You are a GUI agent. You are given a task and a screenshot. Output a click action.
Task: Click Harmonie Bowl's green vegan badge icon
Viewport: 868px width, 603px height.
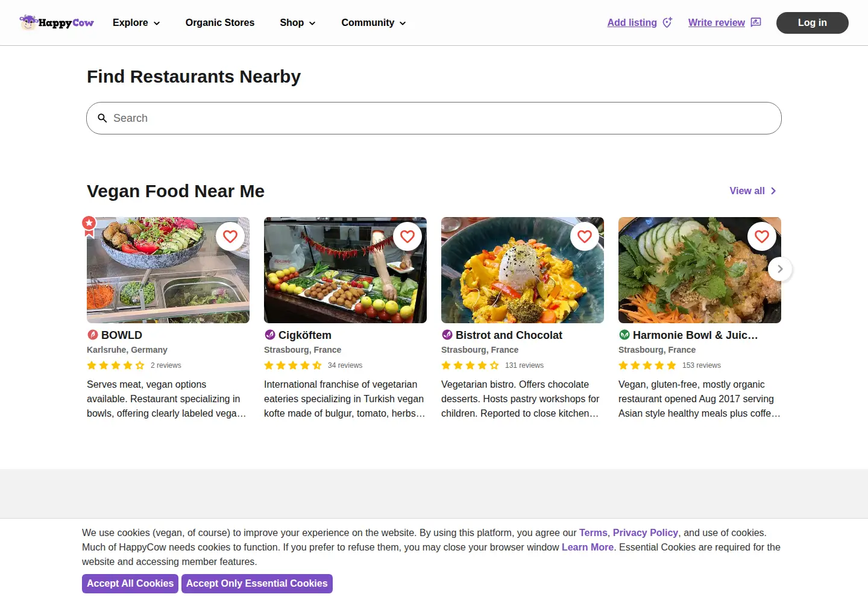tap(624, 335)
